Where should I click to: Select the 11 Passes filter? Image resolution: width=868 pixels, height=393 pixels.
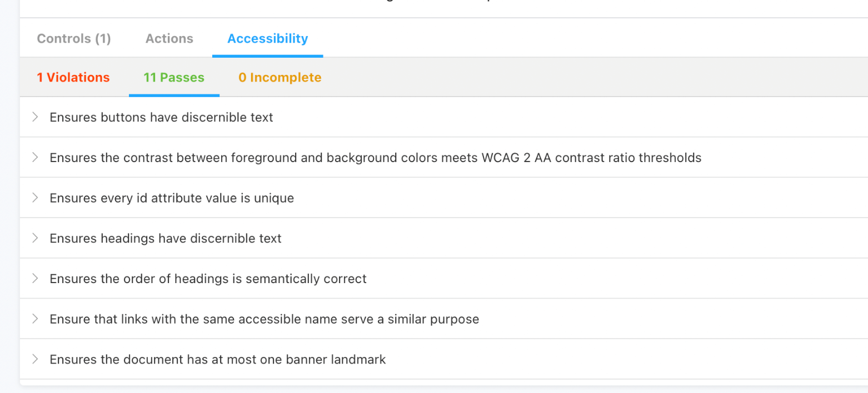click(x=174, y=78)
